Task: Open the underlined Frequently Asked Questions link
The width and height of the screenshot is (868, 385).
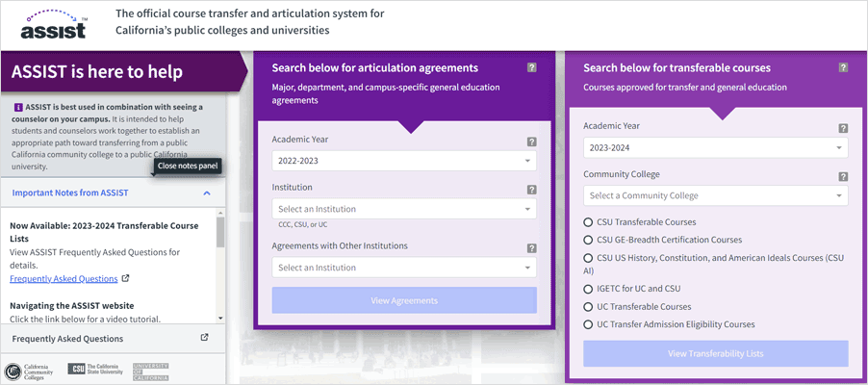Action: (64, 278)
